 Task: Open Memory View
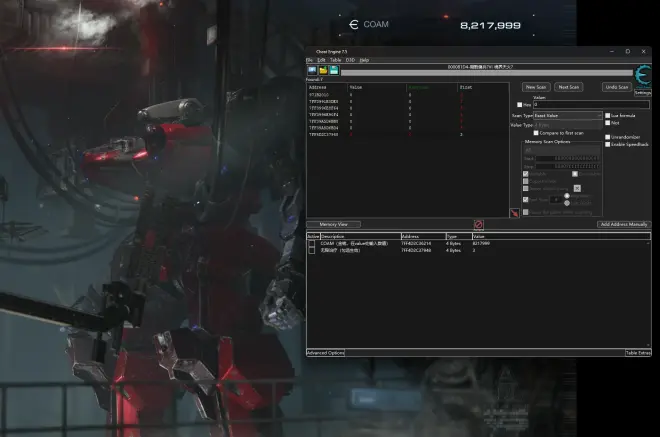click(x=333, y=224)
